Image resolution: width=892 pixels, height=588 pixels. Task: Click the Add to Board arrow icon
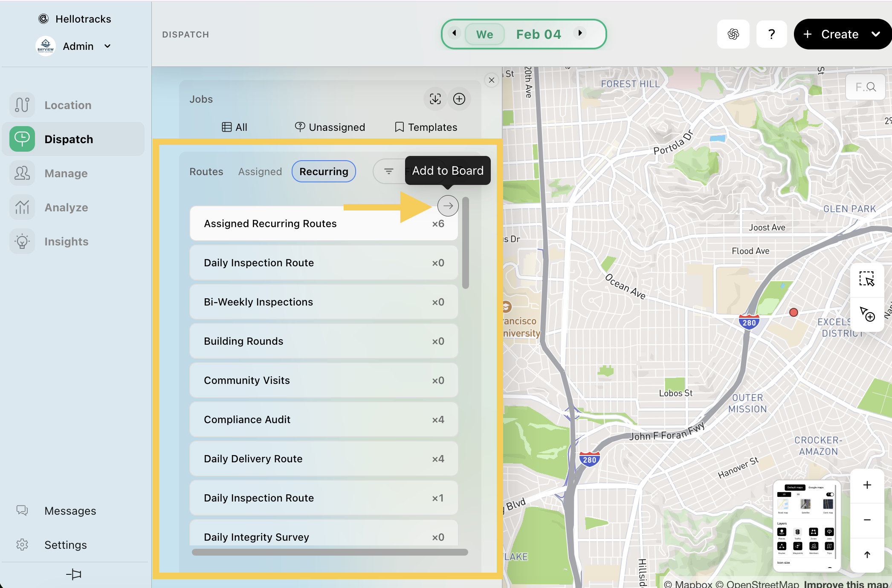click(x=448, y=206)
